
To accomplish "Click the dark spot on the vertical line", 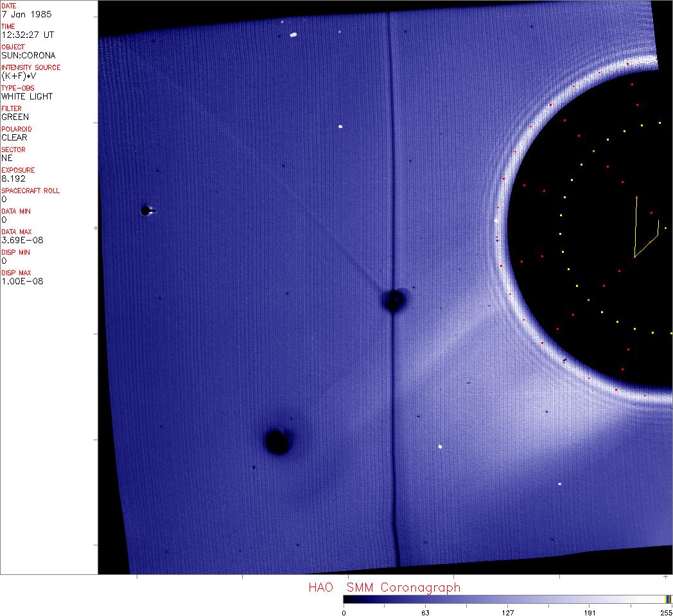I will (394, 299).
